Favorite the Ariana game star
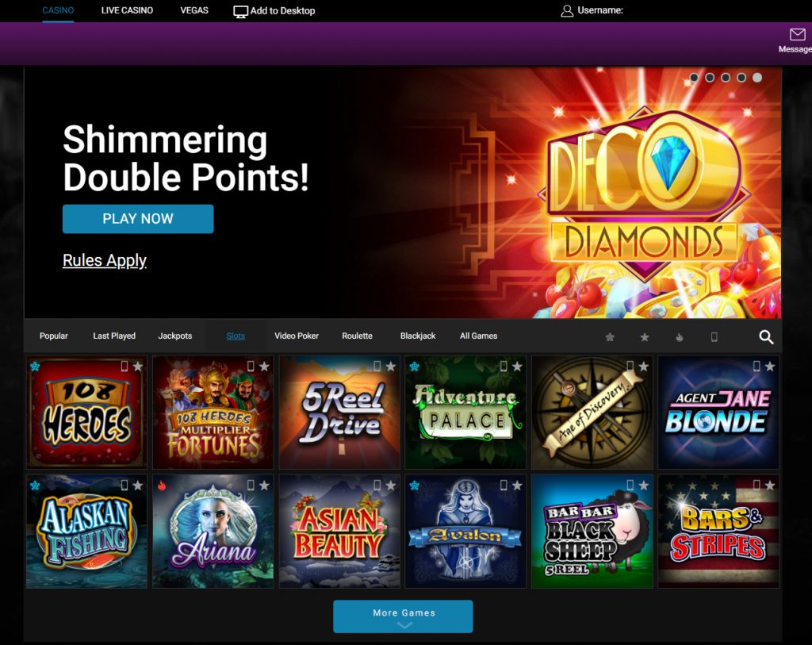812x645 pixels. [264, 486]
